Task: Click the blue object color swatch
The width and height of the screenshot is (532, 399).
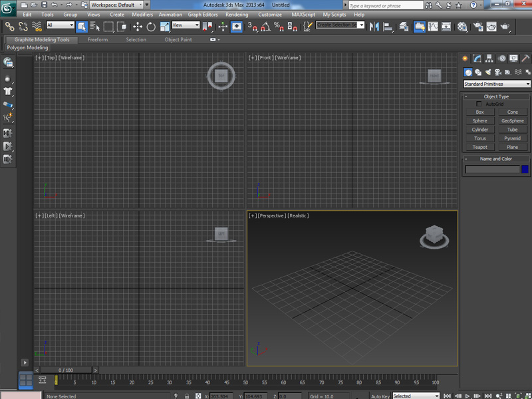Action: (525, 170)
